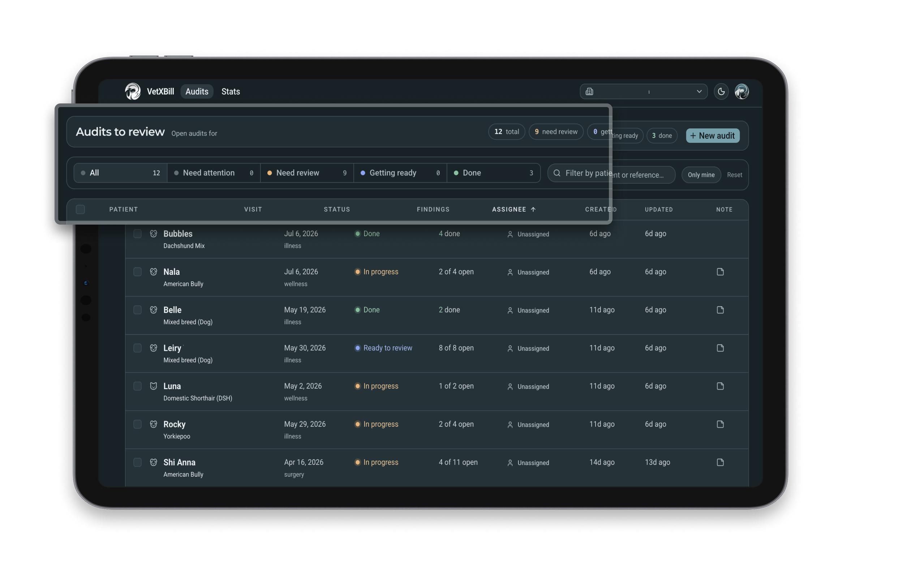Image resolution: width=924 pixels, height=562 pixels.
Task: Click the 3 done pill
Action: pos(662,136)
